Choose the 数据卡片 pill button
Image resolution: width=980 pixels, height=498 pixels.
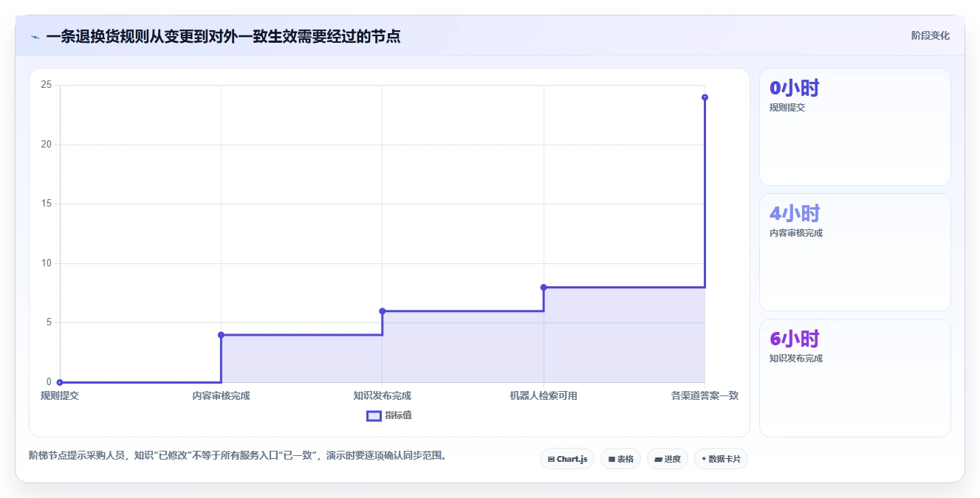pos(721,459)
